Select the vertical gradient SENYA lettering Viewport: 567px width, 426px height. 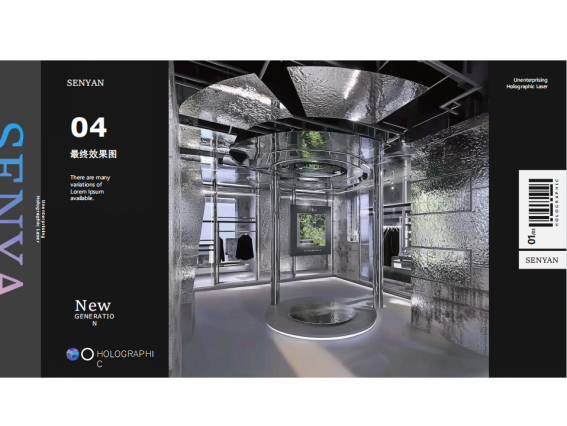(x=11, y=209)
